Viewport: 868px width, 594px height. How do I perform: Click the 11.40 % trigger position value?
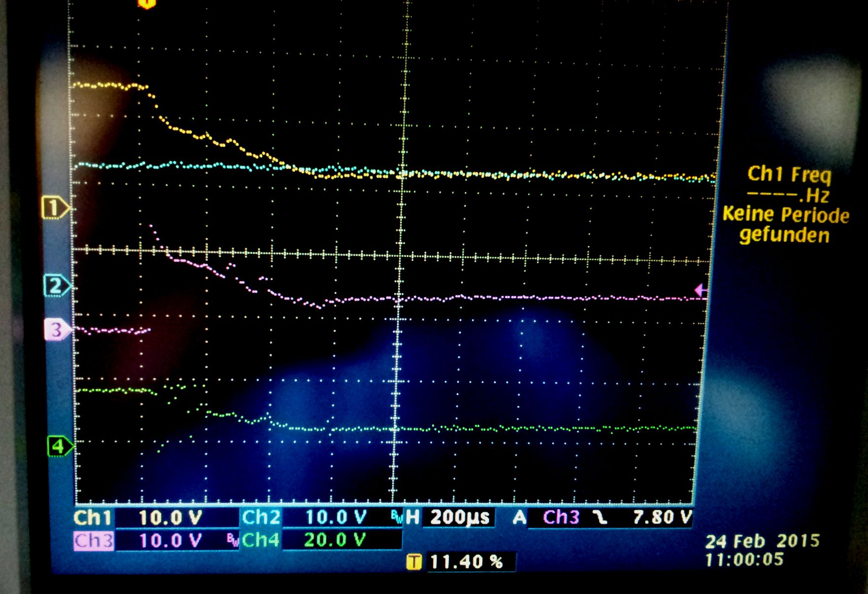click(466, 561)
